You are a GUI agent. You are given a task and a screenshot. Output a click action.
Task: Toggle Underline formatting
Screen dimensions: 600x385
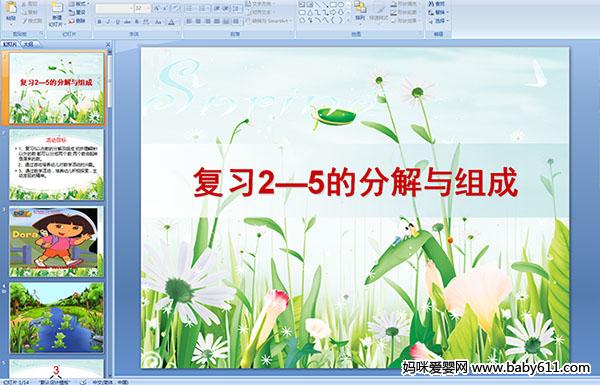(x=117, y=22)
